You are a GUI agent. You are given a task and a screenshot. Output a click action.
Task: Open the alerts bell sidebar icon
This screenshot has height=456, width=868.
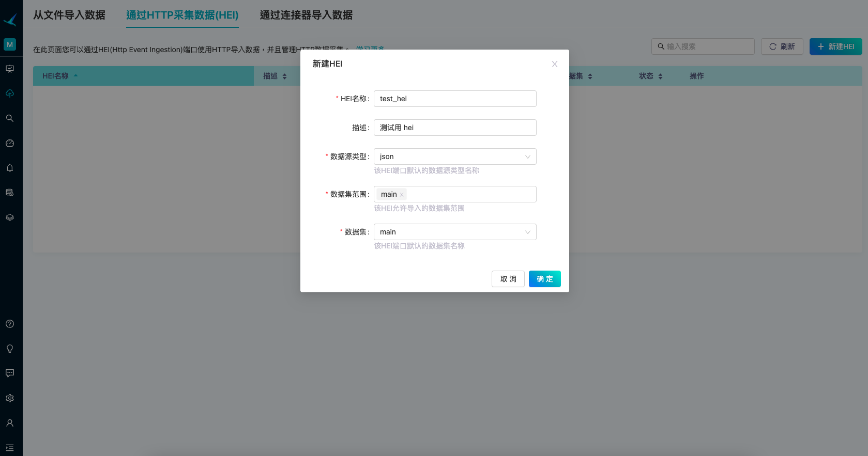pyautogui.click(x=10, y=168)
